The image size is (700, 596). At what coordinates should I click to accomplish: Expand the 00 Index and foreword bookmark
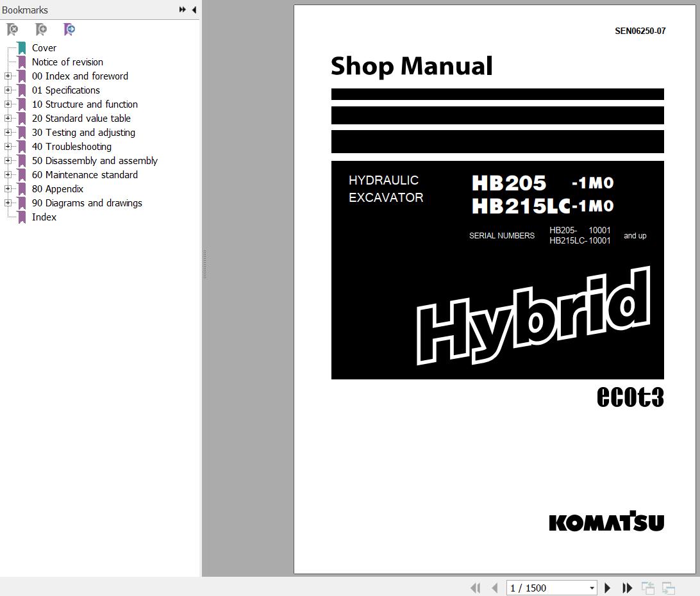pyautogui.click(x=8, y=76)
